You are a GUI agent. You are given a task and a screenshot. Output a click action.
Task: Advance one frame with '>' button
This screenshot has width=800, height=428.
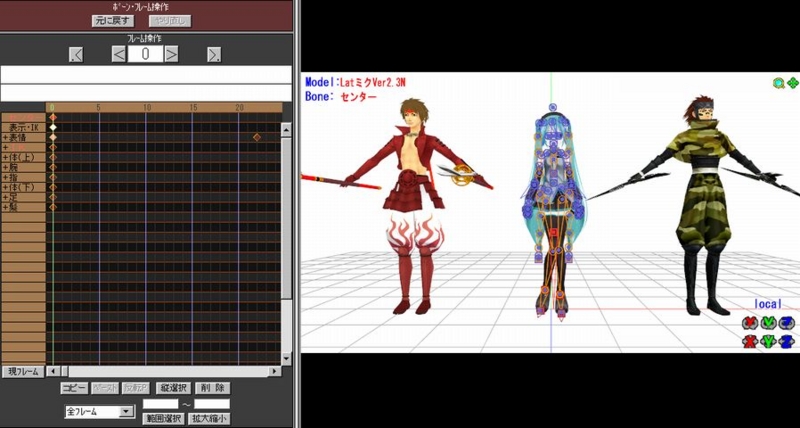171,54
